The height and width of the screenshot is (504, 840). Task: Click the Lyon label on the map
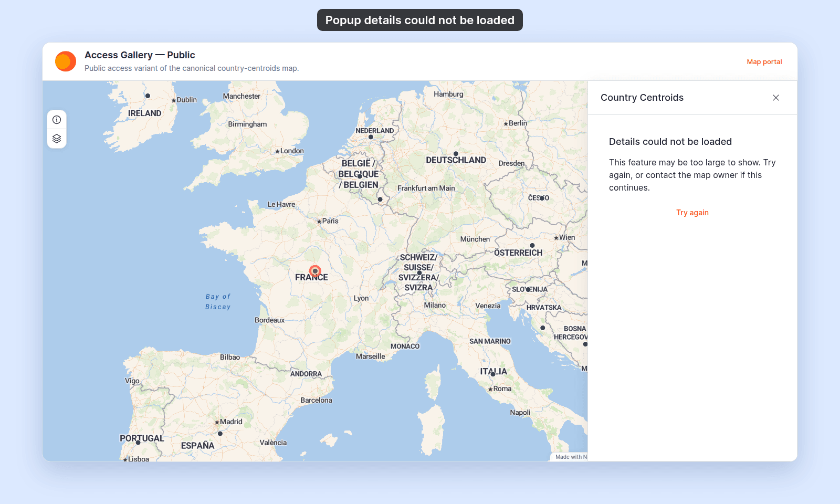(361, 298)
